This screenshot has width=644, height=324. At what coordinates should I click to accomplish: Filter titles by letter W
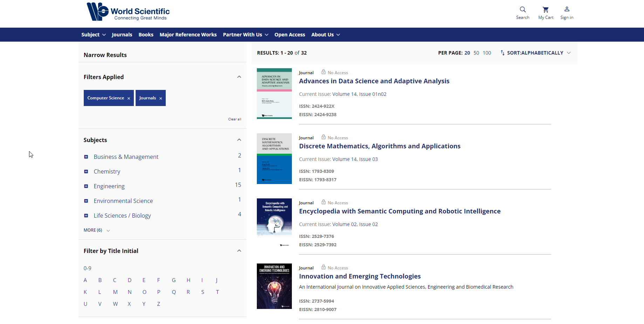point(115,304)
